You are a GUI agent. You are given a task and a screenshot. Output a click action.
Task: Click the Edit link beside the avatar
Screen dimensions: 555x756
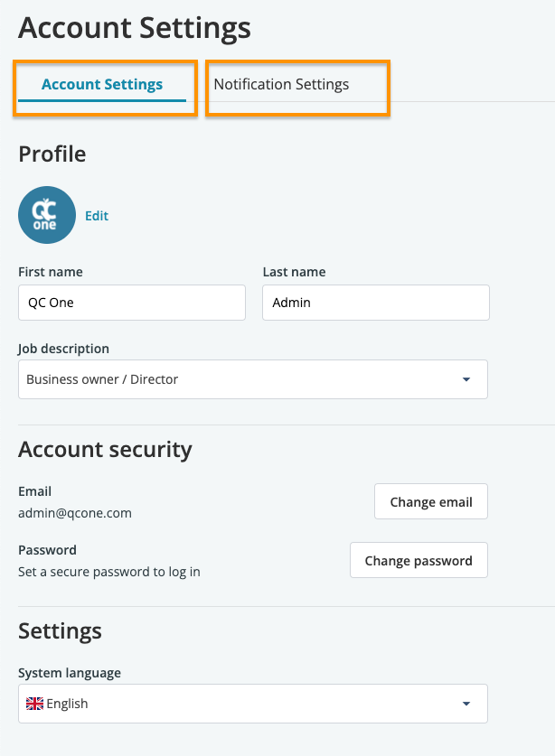click(97, 216)
